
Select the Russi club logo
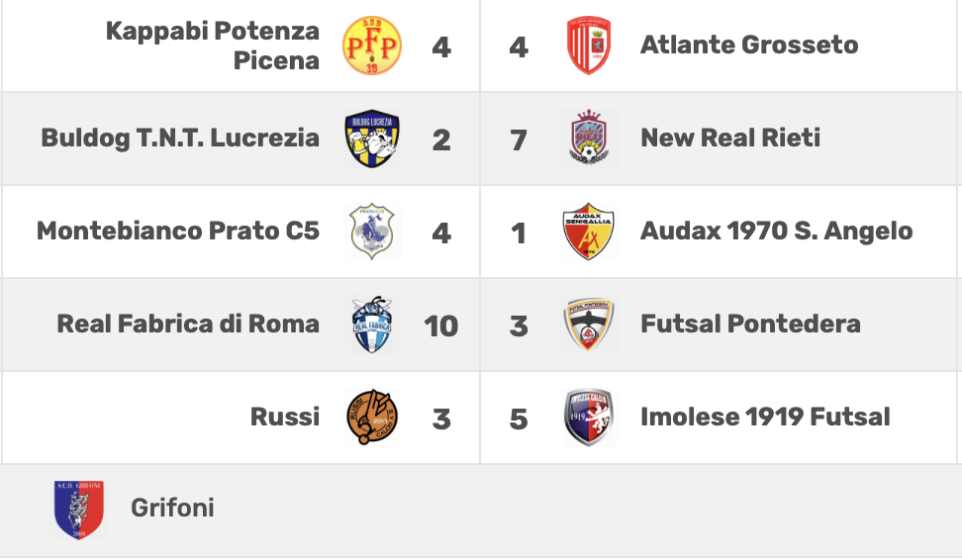372,418
